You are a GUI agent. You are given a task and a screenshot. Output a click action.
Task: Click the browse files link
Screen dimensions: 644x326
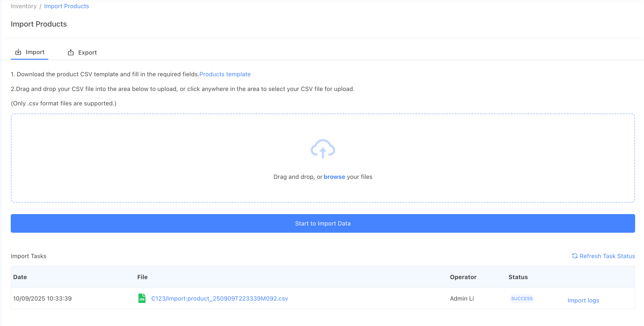[x=334, y=177]
